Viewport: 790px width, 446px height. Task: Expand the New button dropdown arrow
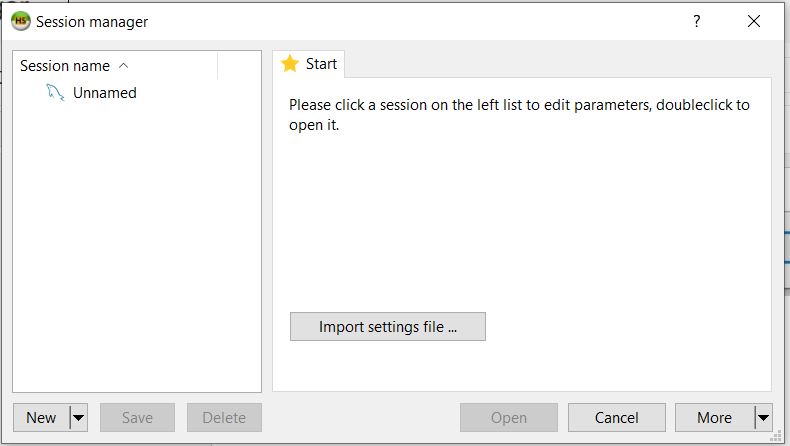(79, 418)
